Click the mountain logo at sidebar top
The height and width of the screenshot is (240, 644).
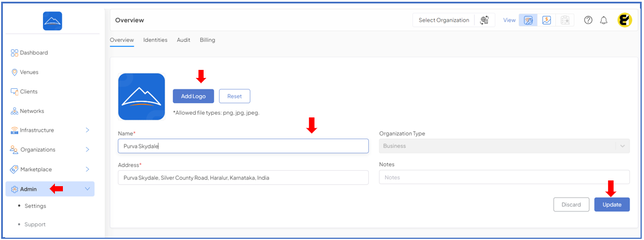click(x=52, y=21)
